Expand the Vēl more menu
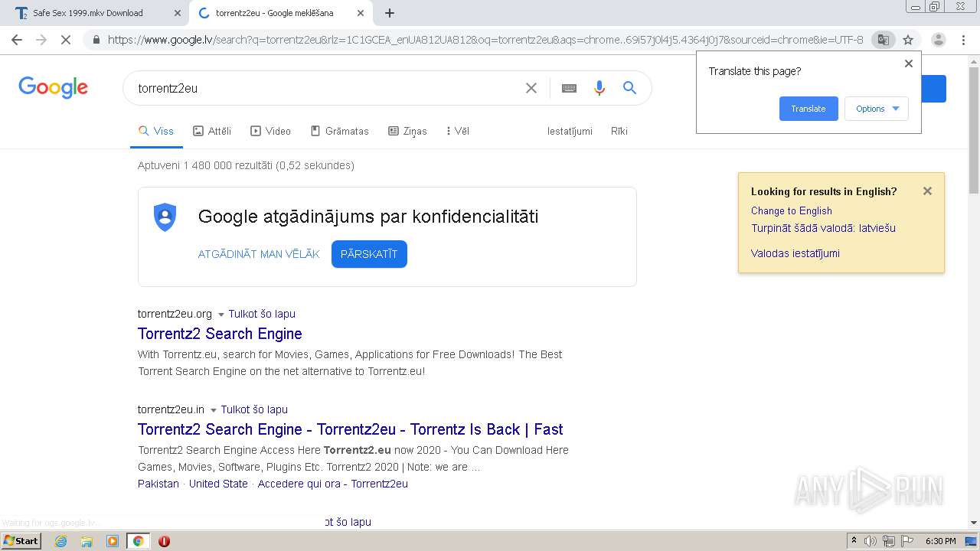This screenshot has width=980, height=551. click(x=457, y=131)
